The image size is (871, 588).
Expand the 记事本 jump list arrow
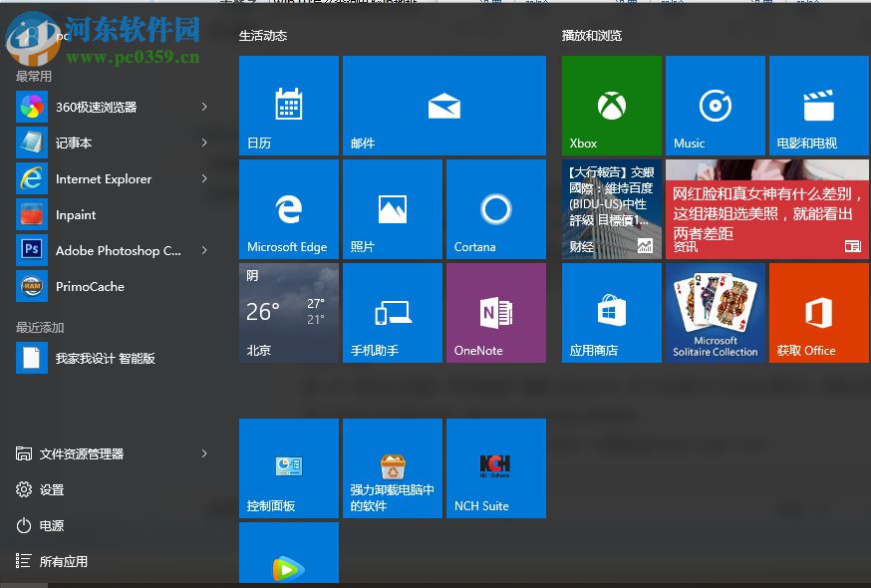tap(203, 143)
